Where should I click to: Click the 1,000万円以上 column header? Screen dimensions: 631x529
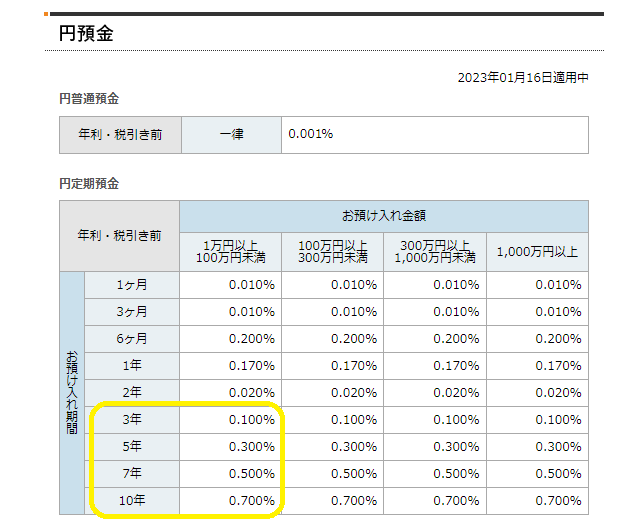point(537,252)
